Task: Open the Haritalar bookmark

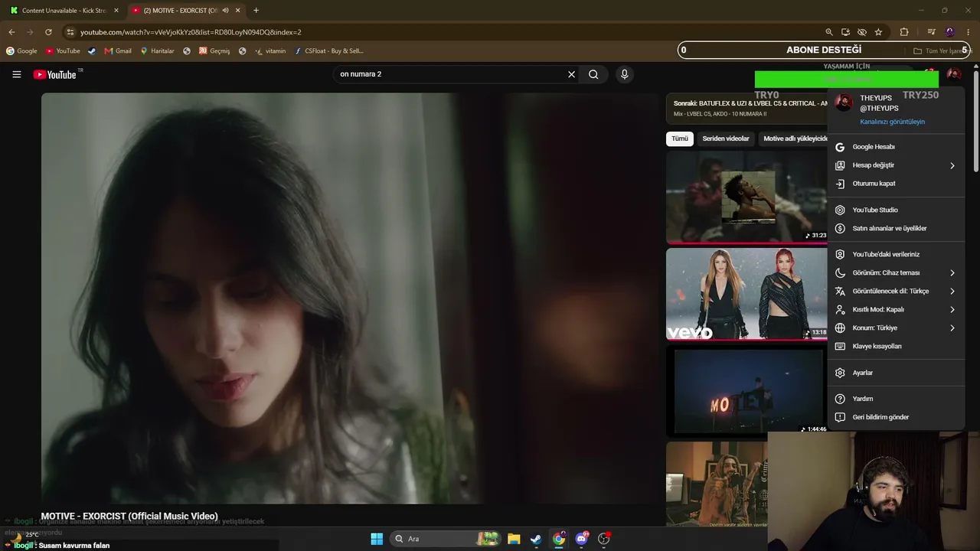Action: coord(157,51)
